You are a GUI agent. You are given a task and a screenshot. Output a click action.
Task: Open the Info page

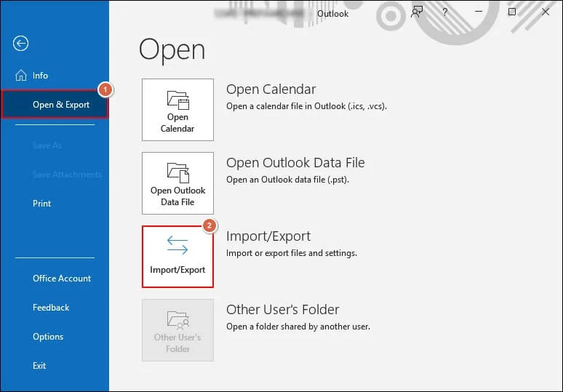coord(31,76)
